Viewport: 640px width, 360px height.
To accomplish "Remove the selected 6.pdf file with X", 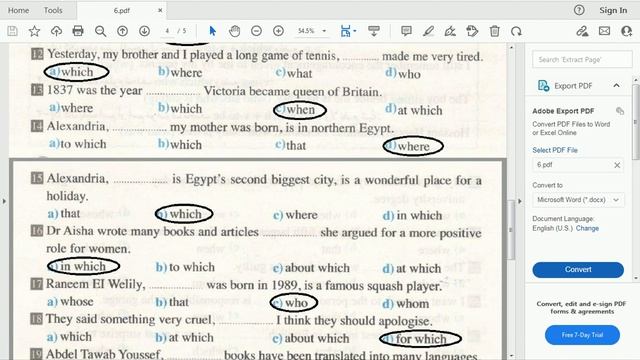I will pyautogui.click(x=617, y=165).
